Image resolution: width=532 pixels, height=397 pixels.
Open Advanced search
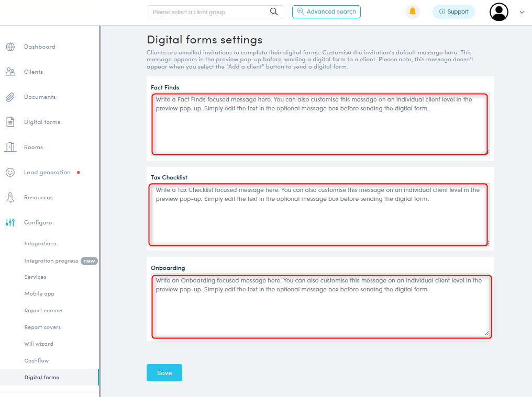(326, 11)
